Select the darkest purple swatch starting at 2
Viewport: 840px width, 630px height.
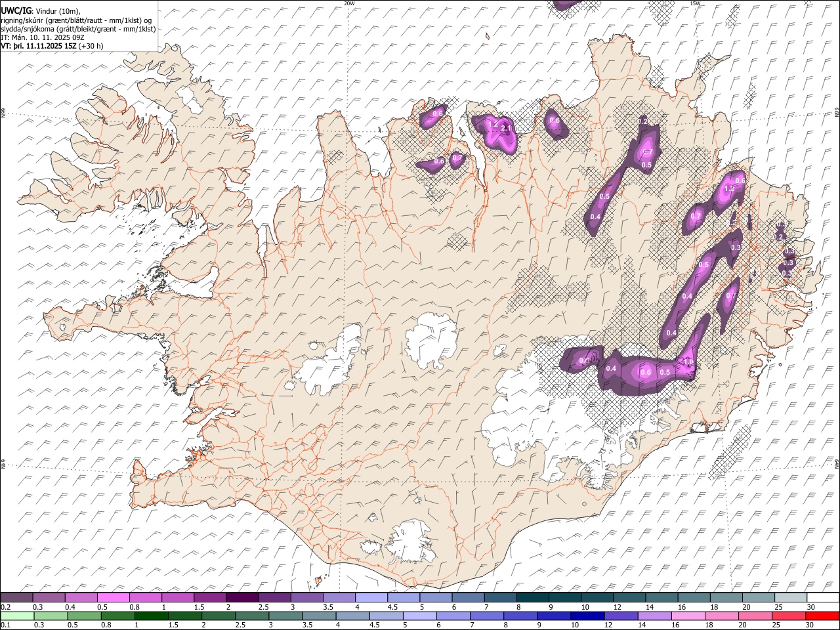(x=242, y=597)
